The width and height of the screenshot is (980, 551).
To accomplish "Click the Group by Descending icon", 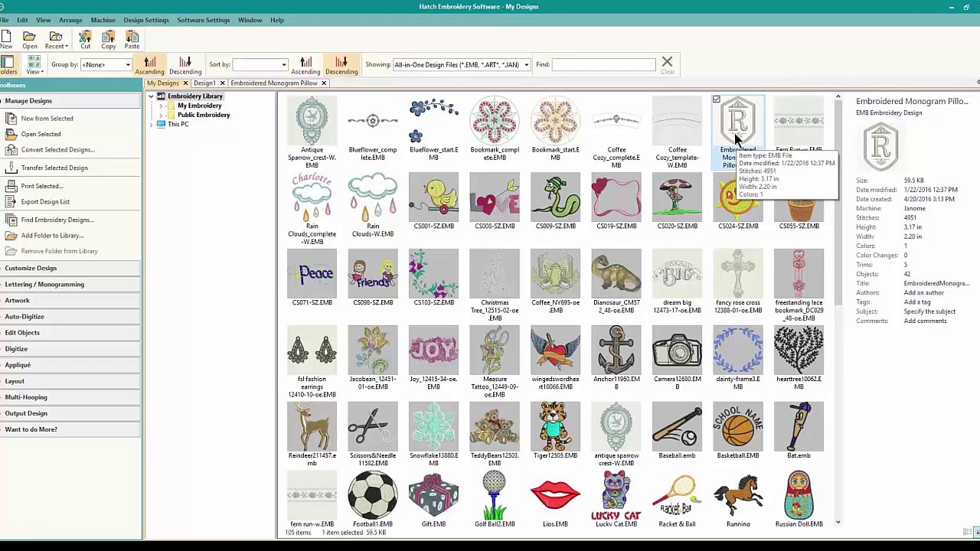I will 185,62.
